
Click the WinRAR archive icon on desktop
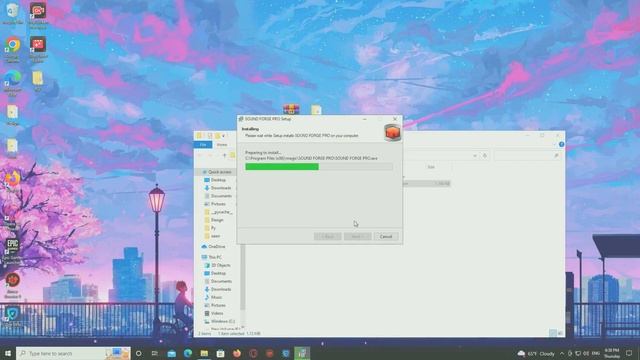pos(291,109)
